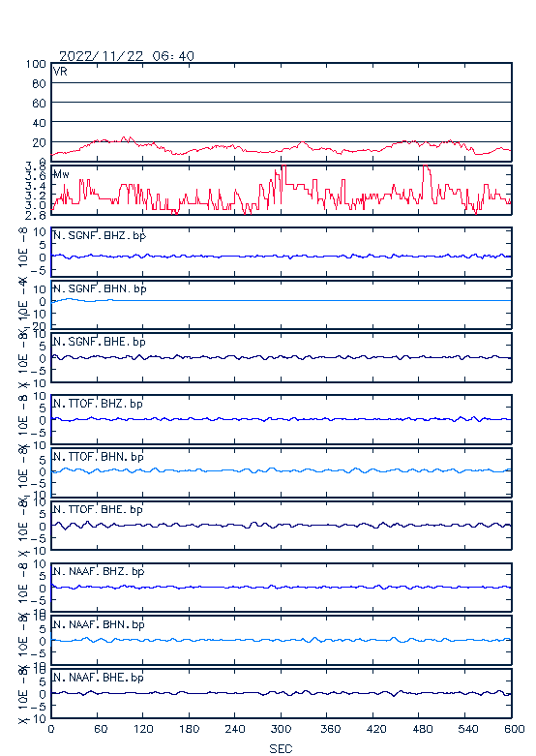Click the SEC axis title
536x756 pixels.
tap(281, 748)
